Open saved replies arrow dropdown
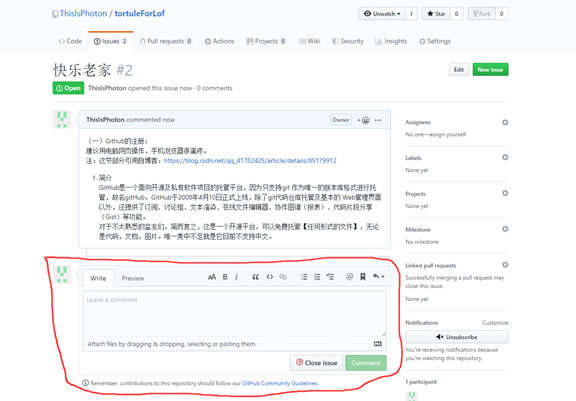The image size is (576, 401). click(378, 277)
